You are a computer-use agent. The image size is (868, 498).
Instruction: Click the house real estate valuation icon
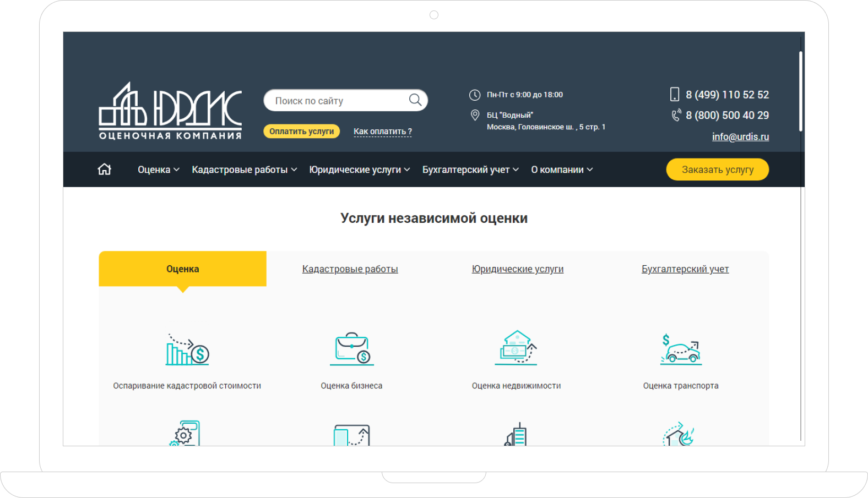coord(516,348)
